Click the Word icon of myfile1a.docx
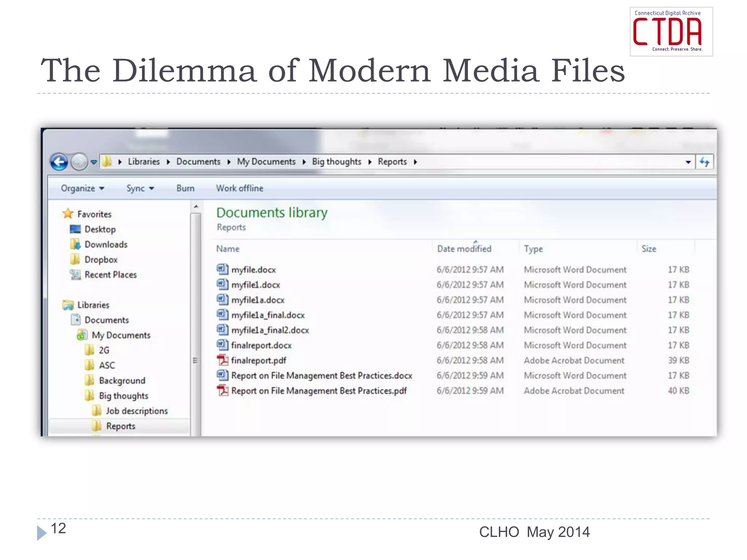 pos(222,300)
